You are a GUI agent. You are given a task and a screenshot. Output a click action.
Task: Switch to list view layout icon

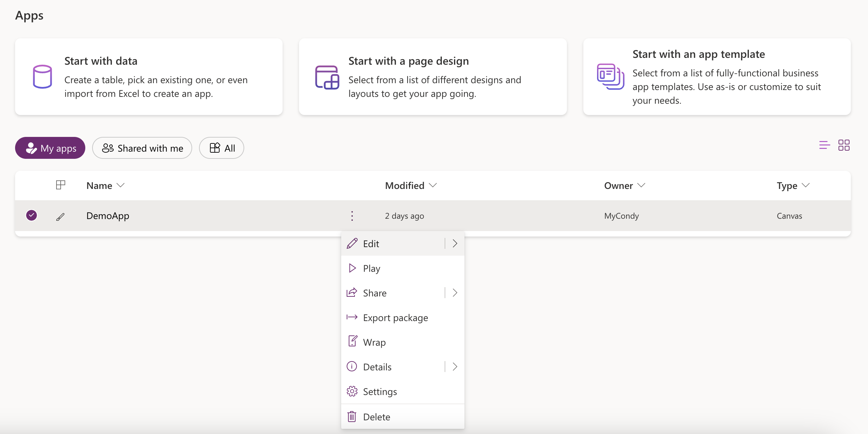click(x=824, y=145)
